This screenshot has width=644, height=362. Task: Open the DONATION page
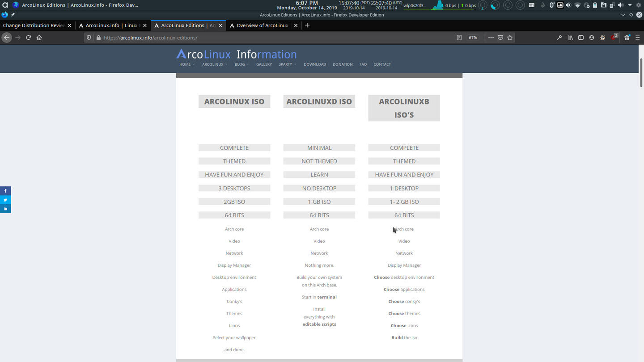(x=343, y=64)
